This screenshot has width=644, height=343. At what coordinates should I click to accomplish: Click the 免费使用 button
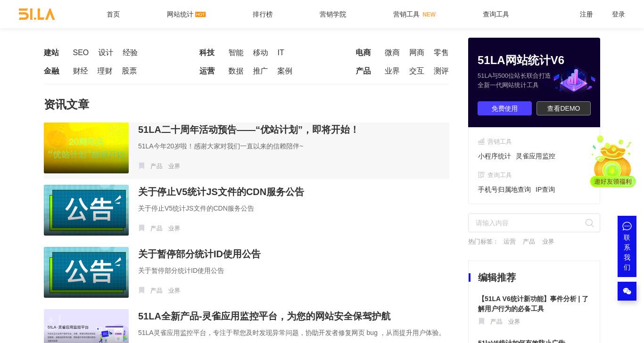(x=504, y=108)
